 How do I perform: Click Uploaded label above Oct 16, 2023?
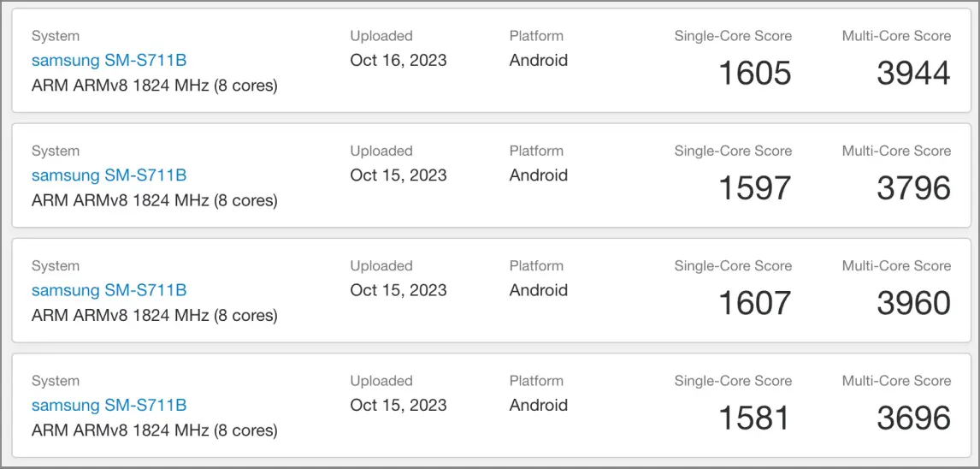coord(381,36)
